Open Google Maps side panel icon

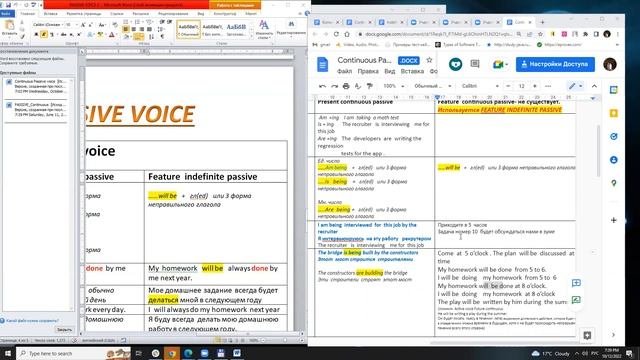pos(613,183)
